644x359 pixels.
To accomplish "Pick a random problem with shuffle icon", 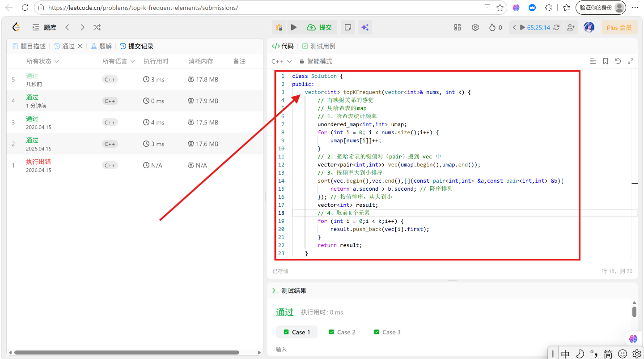I will 97,27.
